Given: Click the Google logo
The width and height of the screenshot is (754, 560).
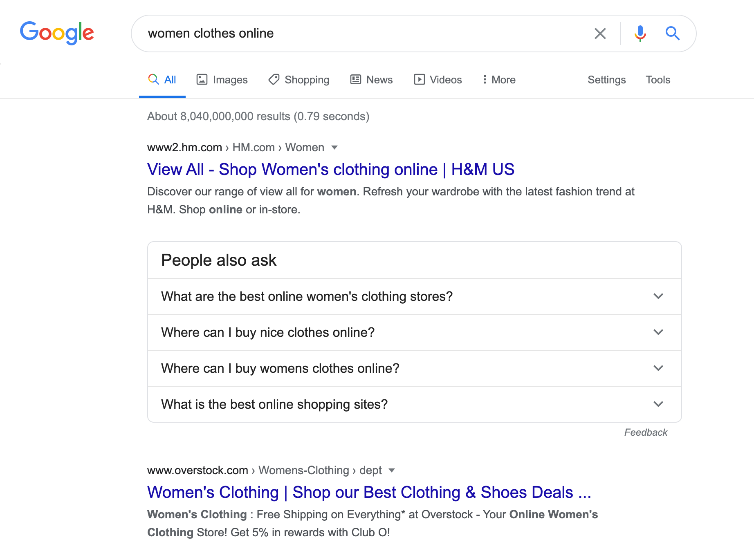Looking at the screenshot, I should point(57,33).
